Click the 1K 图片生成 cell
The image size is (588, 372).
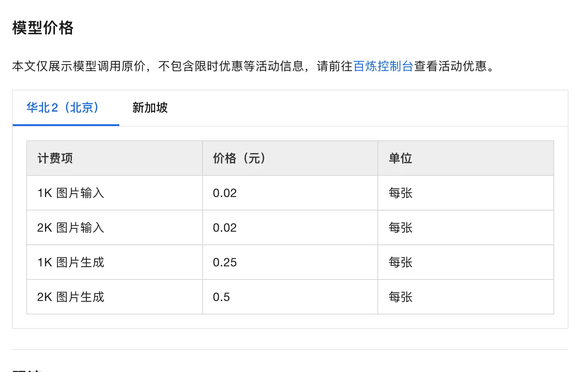click(x=115, y=263)
